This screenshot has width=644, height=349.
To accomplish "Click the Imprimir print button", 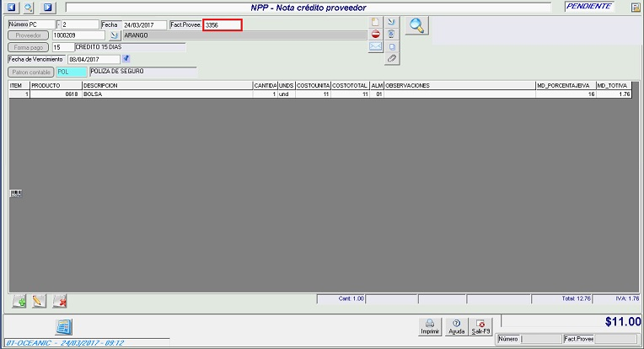I will click(x=430, y=326).
